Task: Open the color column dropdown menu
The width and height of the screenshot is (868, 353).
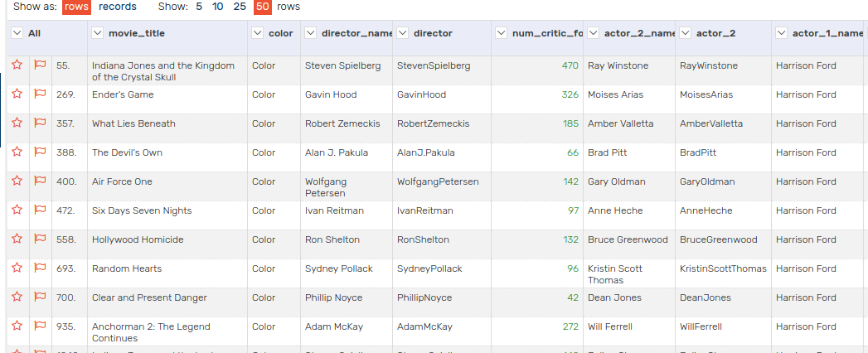Action: click(x=258, y=33)
